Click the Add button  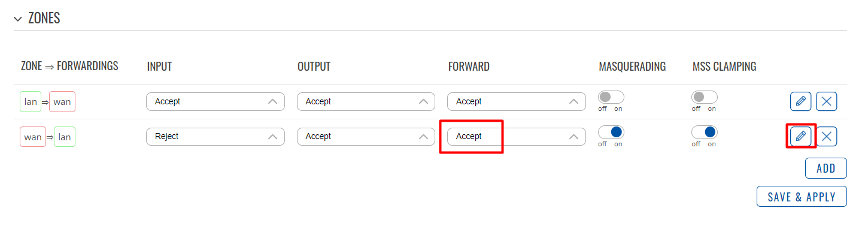[826, 168]
